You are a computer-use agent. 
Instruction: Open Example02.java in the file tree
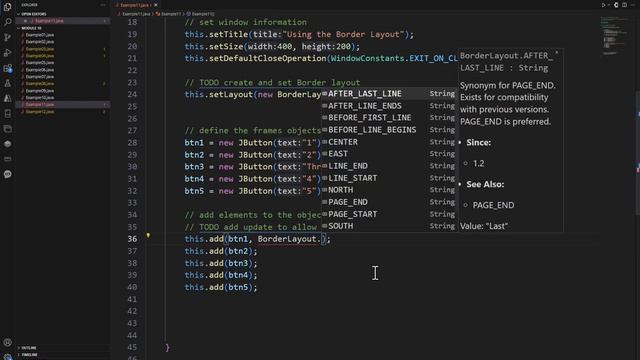point(40,42)
